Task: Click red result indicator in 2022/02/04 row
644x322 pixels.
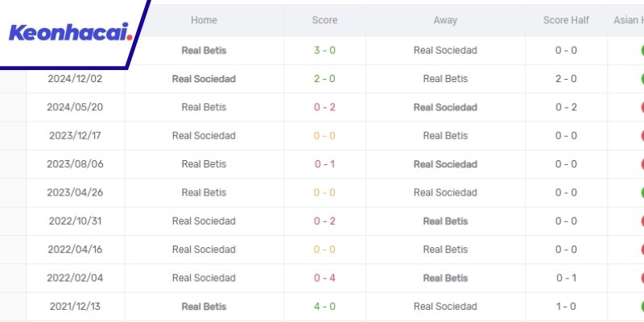Action: pyautogui.click(x=642, y=278)
